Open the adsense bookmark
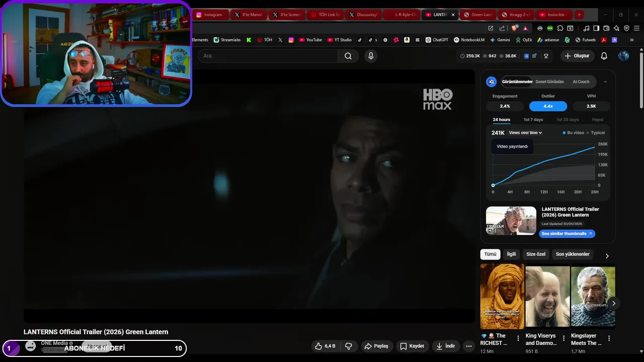 [548, 40]
